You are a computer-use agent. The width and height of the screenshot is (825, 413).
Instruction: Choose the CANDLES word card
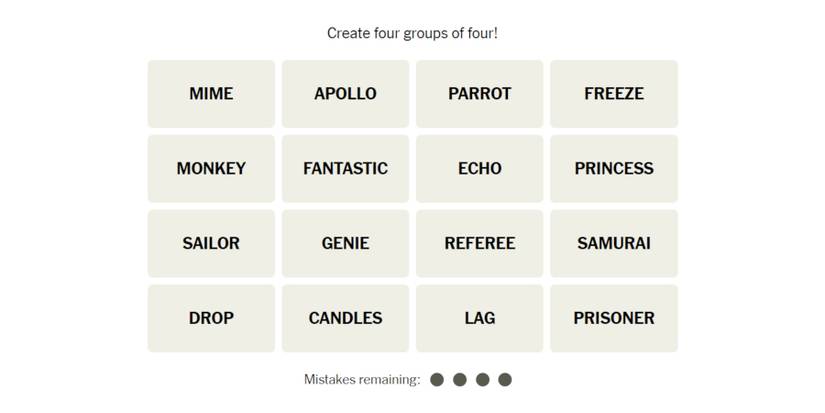(345, 318)
